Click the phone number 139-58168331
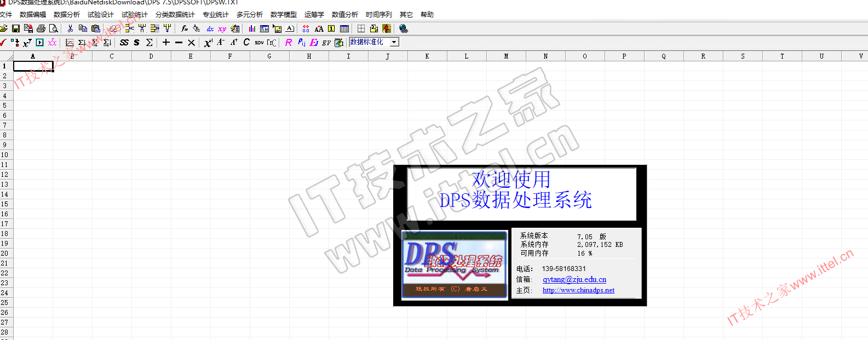 click(x=564, y=269)
